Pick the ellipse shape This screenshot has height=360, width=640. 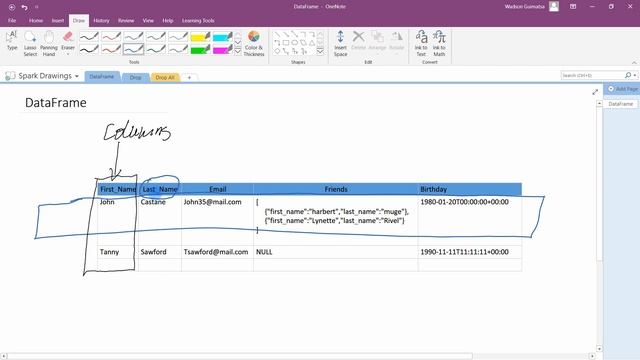click(x=294, y=43)
